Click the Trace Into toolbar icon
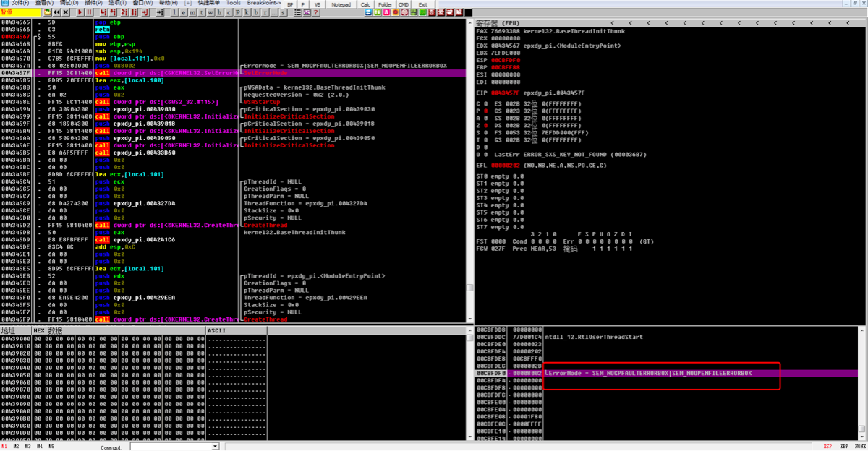 [x=124, y=12]
